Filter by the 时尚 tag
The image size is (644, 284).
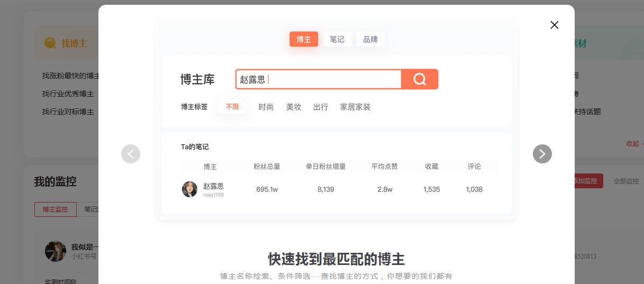(266, 107)
